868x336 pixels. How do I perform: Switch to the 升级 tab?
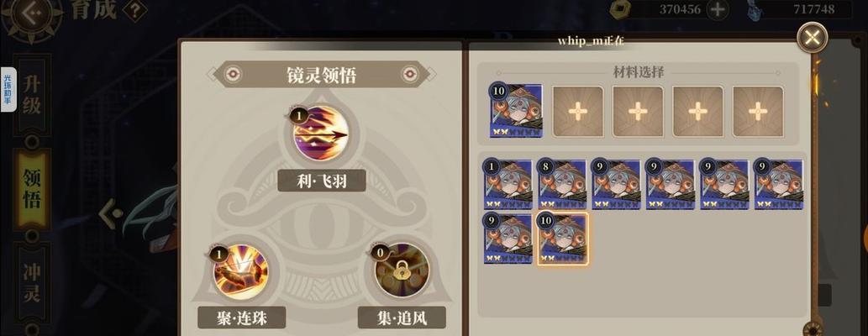32,95
